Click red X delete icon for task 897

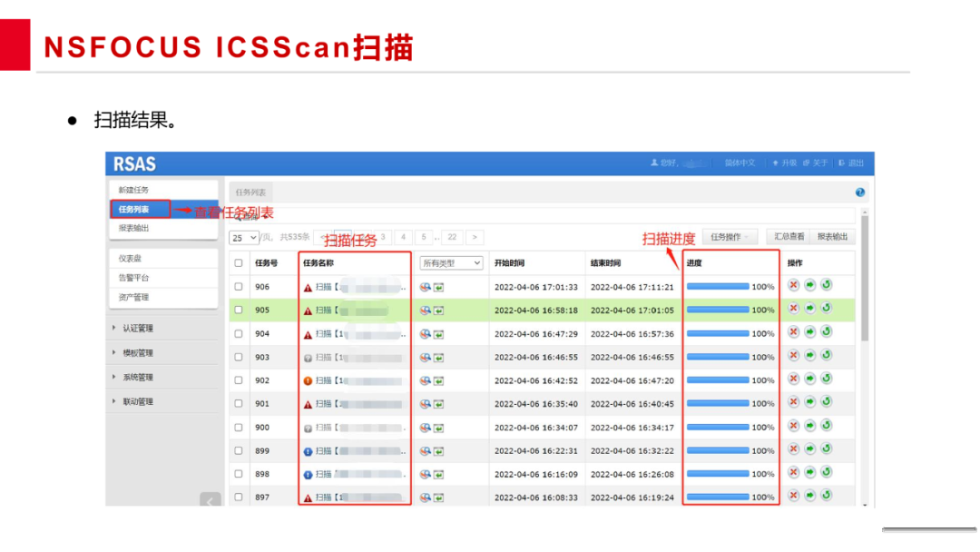(x=793, y=495)
